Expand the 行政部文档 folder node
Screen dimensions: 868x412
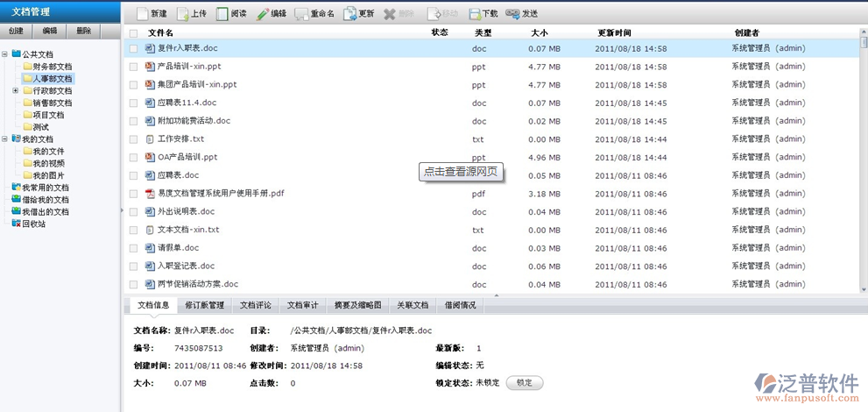(x=16, y=90)
